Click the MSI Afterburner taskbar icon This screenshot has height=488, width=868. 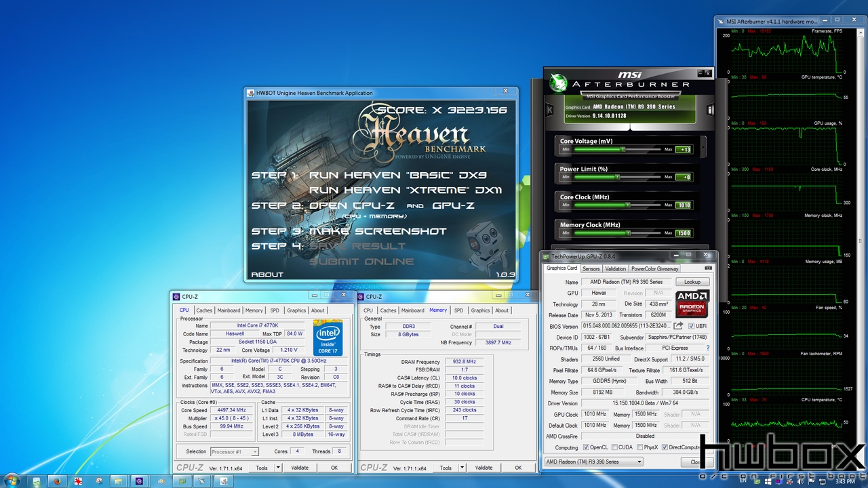click(x=202, y=481)
